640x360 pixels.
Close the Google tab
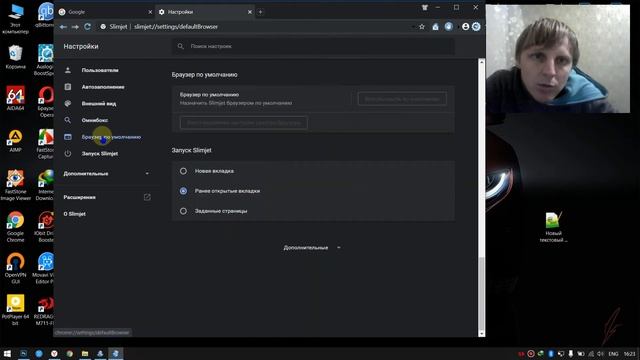[150, 12]
